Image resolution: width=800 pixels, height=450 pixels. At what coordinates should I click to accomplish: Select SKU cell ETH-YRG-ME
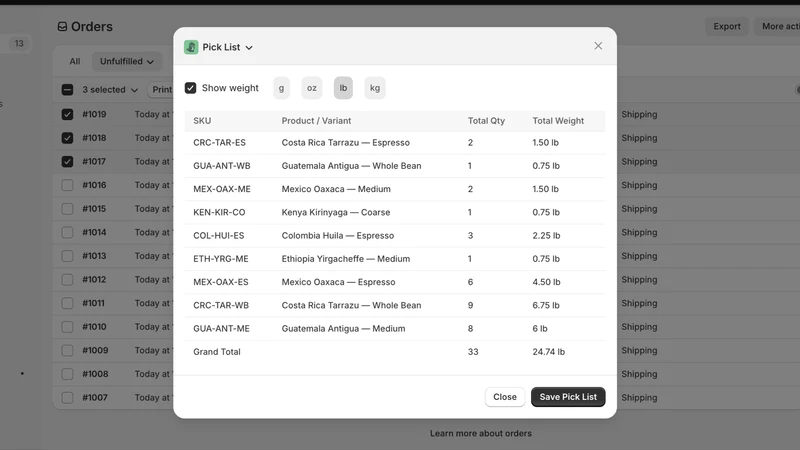[221, 259]
